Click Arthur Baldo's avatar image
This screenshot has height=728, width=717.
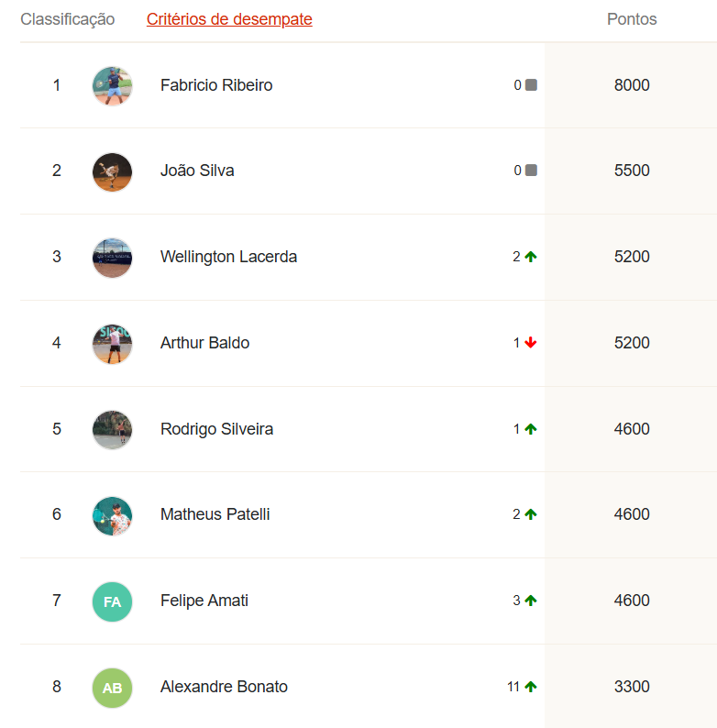113,343
